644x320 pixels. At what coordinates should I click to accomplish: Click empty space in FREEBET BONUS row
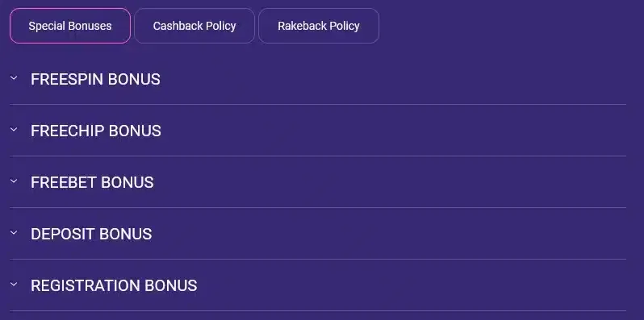390,182
